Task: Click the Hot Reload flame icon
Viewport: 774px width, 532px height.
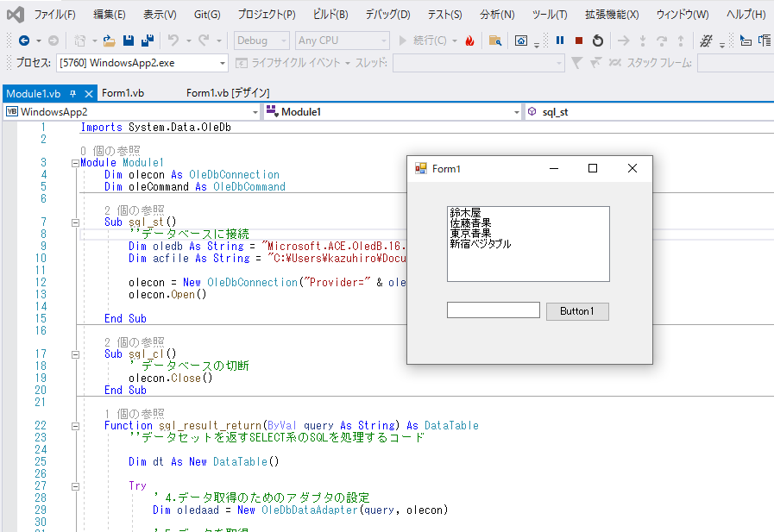Action: pos(469,41)
